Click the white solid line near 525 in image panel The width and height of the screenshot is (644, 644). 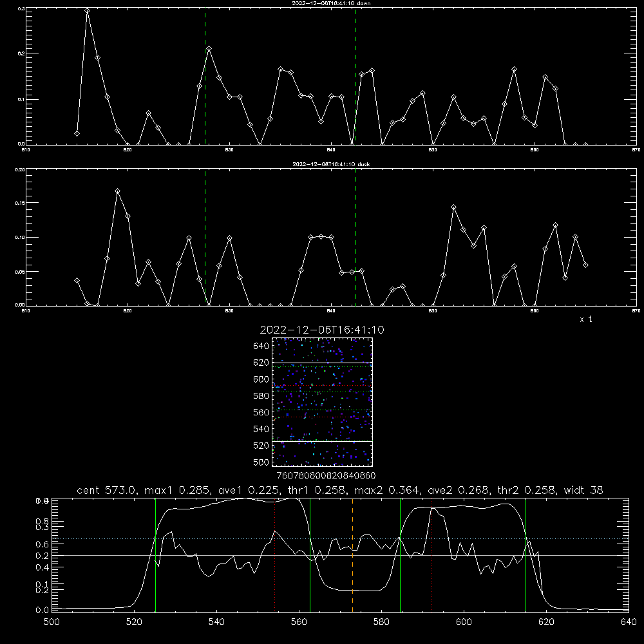point(323,442)
